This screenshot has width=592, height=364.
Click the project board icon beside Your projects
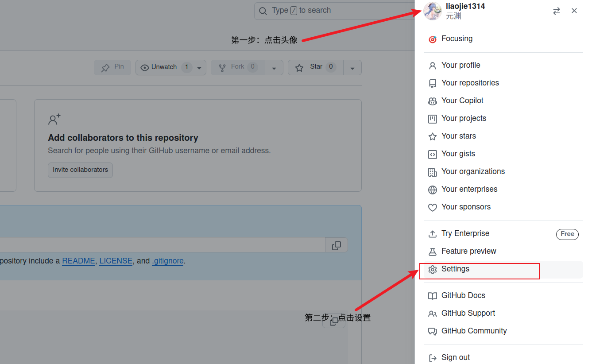[433, 119]
